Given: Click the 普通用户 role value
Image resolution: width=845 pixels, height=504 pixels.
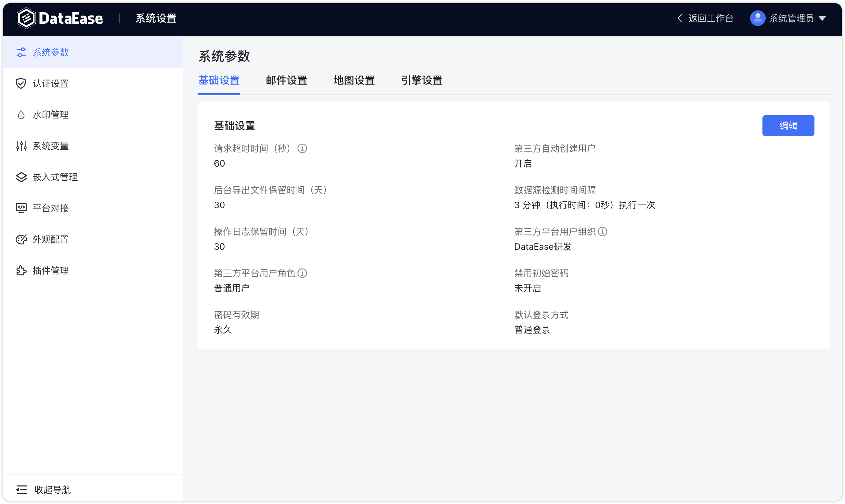Looking at the screenshot, I should [x=232, y=288].
